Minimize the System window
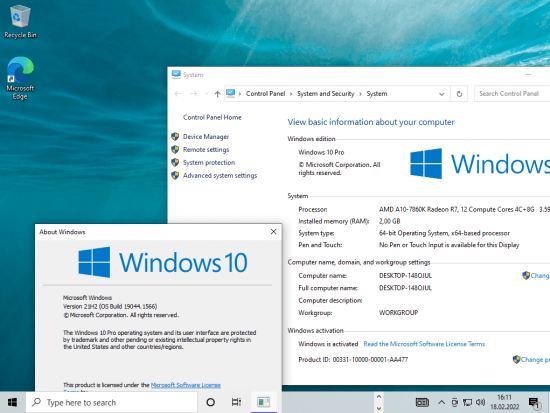 coord(528,74)
